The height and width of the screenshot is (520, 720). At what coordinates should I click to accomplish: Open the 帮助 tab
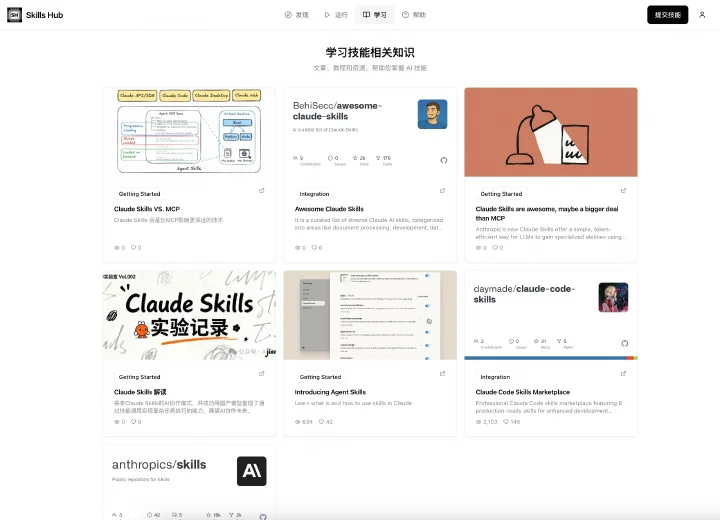(x=414, y=15)
